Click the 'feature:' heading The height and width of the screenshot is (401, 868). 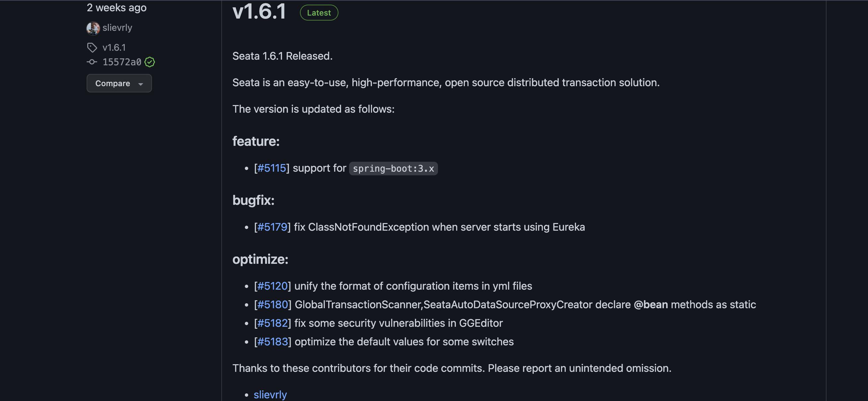256,141
